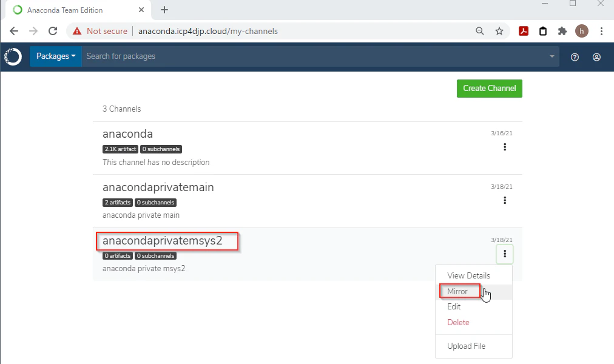Select the Anaconda Team Edition tab
The image size is (614, 364).
(78, 10)
